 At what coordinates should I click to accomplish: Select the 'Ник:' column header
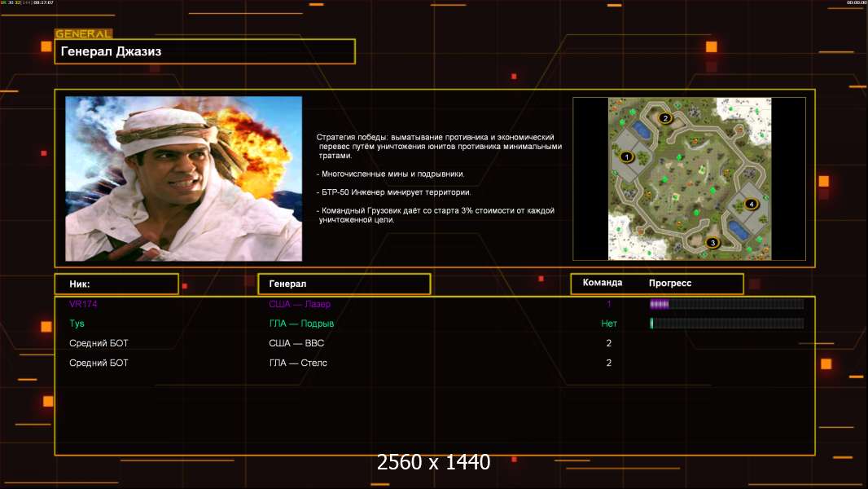[116, 284]
